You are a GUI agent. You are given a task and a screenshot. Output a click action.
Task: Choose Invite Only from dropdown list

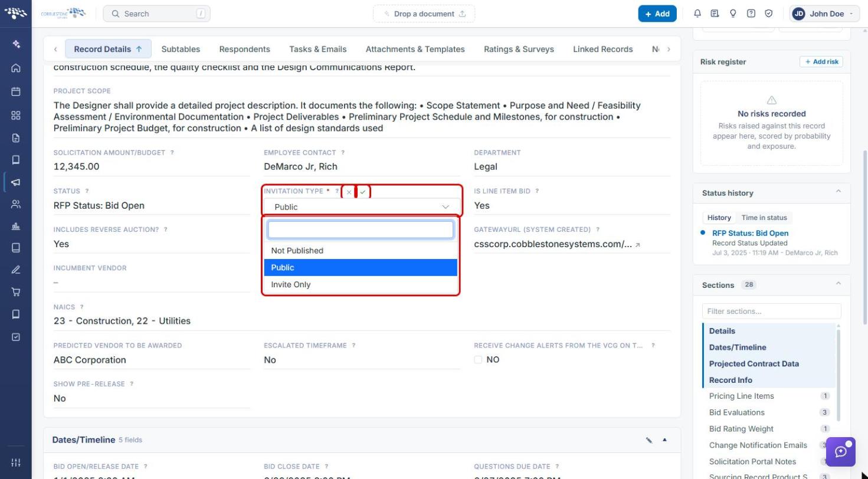pyautogui.click(x=361, y=284)
